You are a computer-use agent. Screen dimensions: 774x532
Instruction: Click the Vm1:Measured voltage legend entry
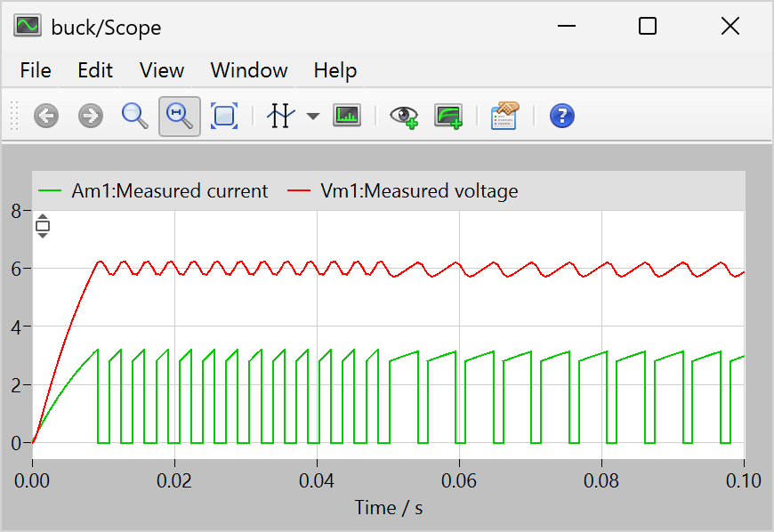418,190
